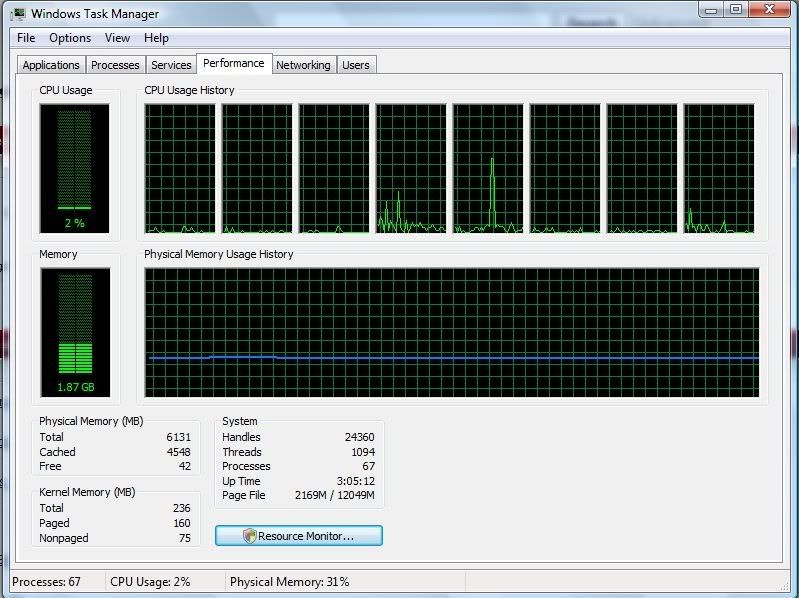Switch to the Services tab
Viewport: 799px width, 598px height.
coord(171,65)
